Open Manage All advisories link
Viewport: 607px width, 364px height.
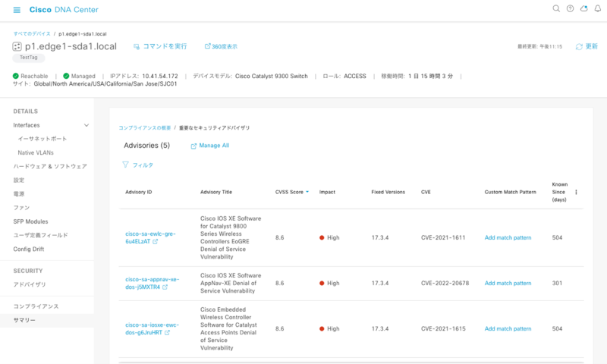(214, 146)
